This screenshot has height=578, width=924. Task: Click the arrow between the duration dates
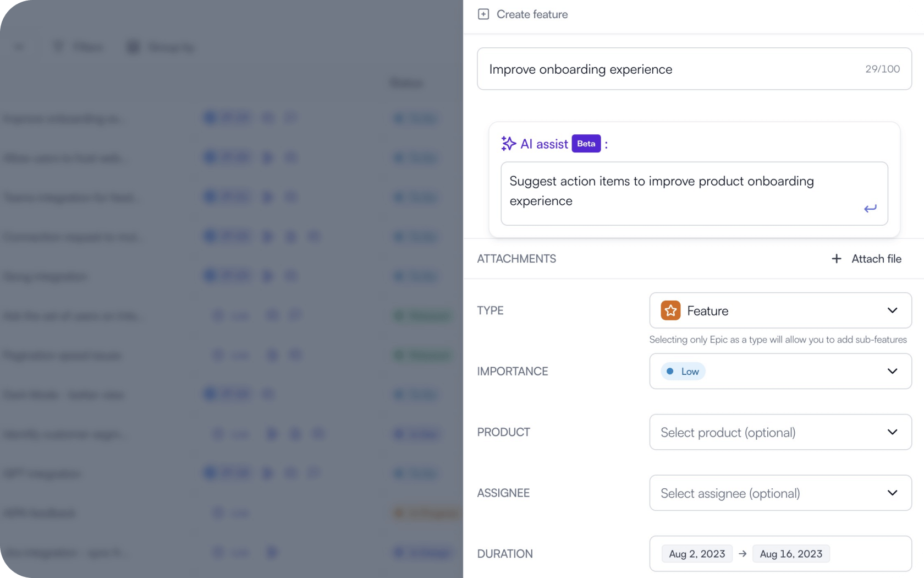pos(742,553)
